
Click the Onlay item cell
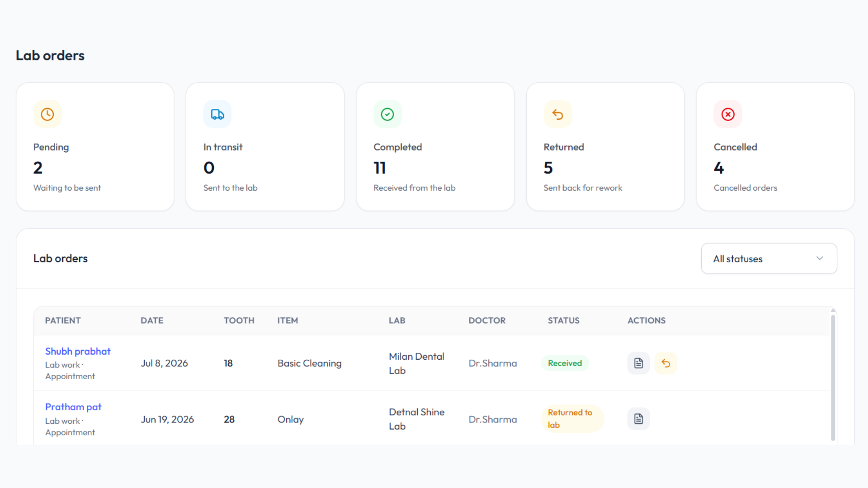click(x=291, y=419)
